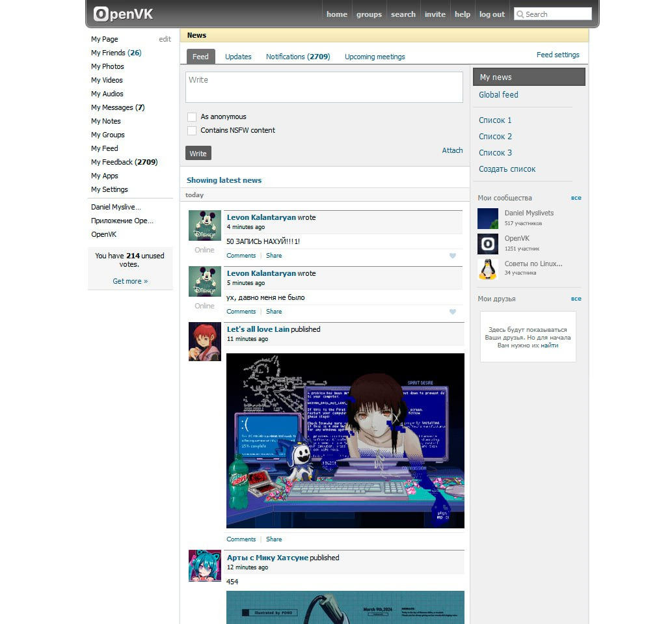This screenshot has width=672, height=624.
Task: Enable the As anonymous checkbox
Action: (192, 117)
